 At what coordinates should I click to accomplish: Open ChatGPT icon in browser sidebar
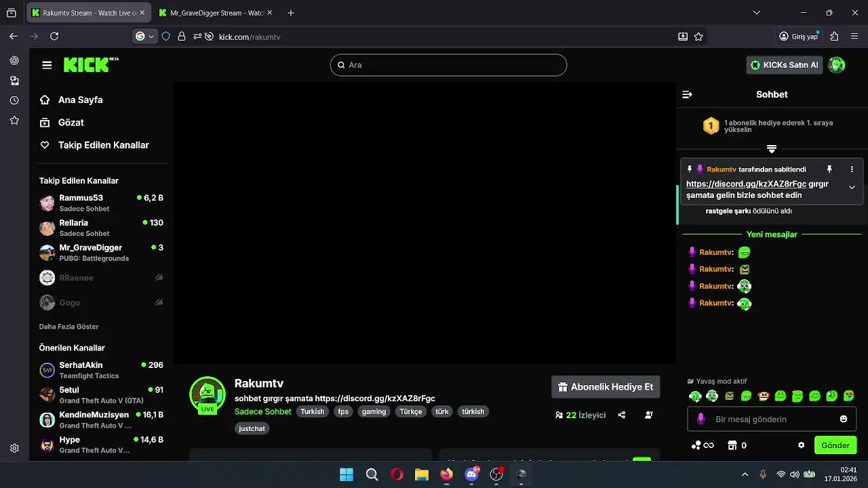(x=14, y=60)
